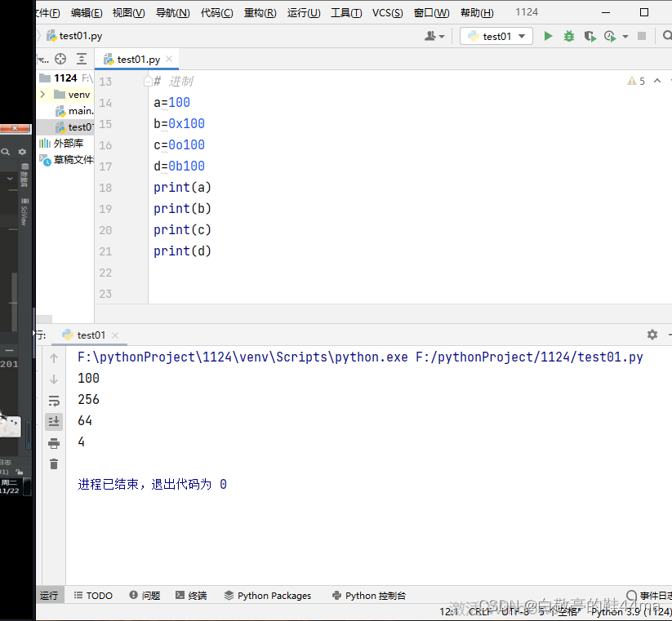Open the user account icon dropdown

click(x=434, y=37)
